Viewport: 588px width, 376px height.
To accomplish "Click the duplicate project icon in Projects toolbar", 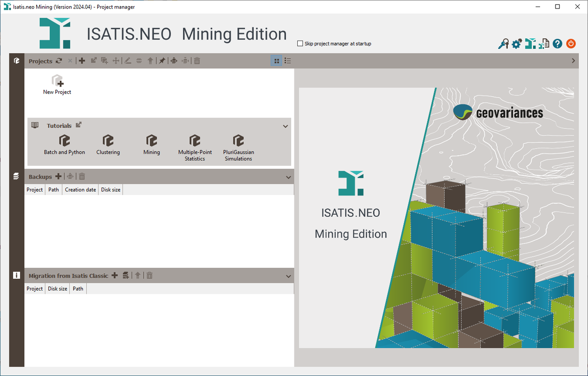I will point(105,61).
